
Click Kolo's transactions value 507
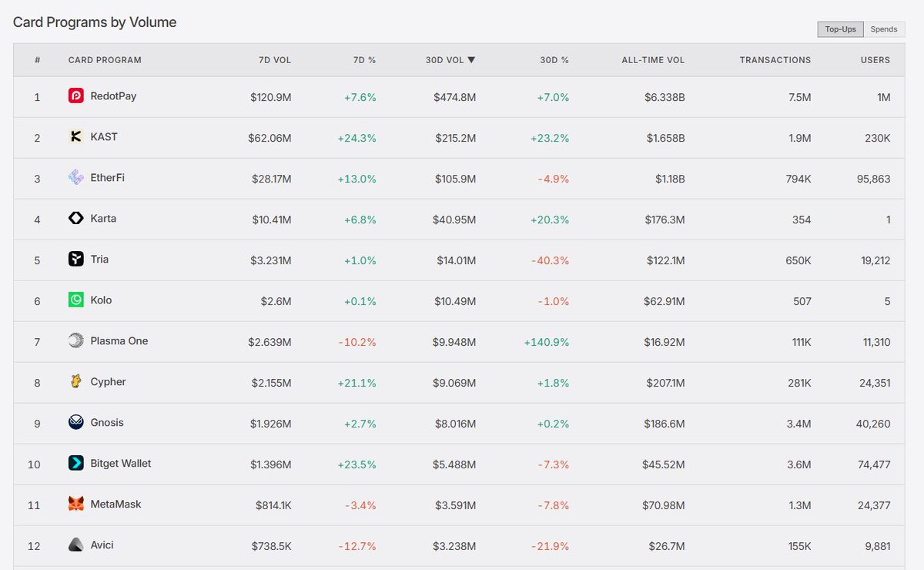coord(802,301)
